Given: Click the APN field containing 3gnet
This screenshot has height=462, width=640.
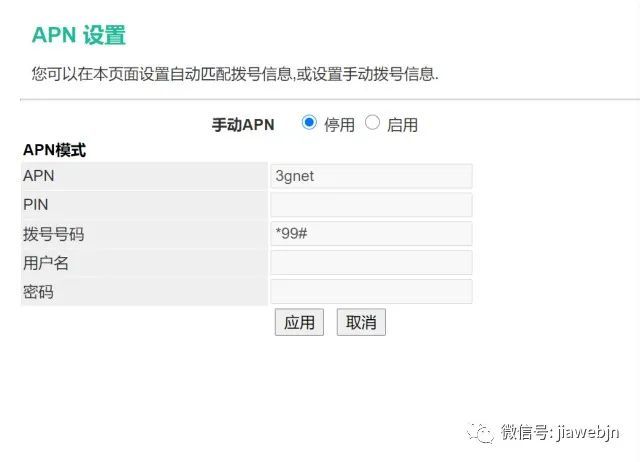Looking at the screenshot, I should [371, 177].
